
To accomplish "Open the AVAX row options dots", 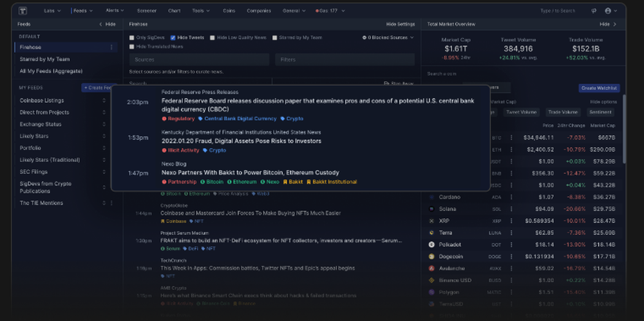I will [x=511, y=268].
